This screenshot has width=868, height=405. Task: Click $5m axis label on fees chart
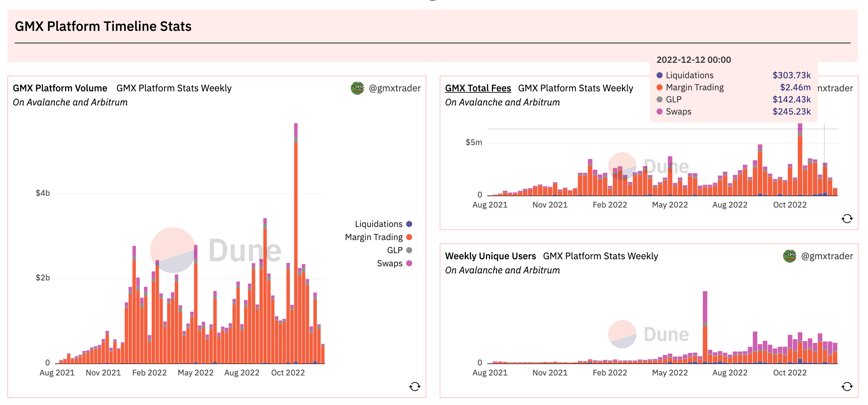pyautogui.click(x=474, y=143)
